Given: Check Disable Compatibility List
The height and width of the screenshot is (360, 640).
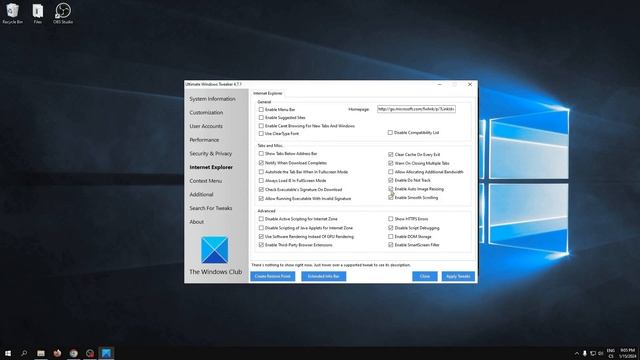Looking at the screenshot, I should 390,133.
